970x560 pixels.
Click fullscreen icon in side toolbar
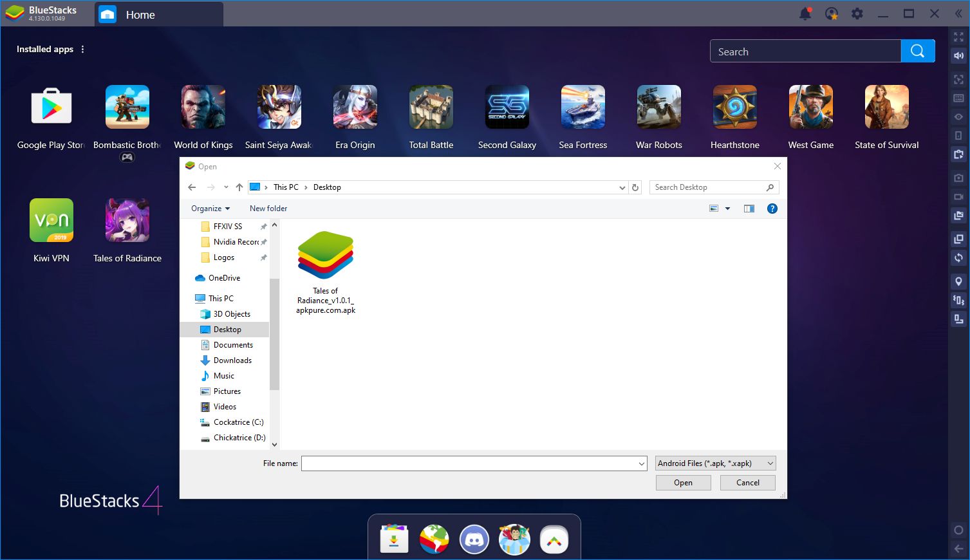[958, 37]
